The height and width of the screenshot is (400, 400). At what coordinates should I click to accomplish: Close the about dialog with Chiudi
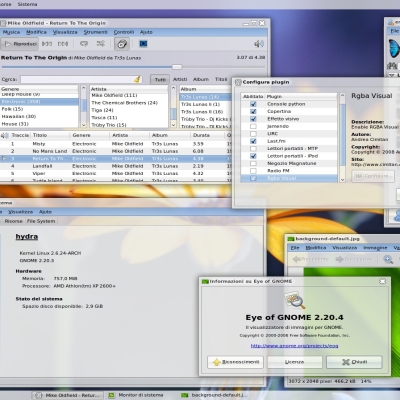click(354, 362)
